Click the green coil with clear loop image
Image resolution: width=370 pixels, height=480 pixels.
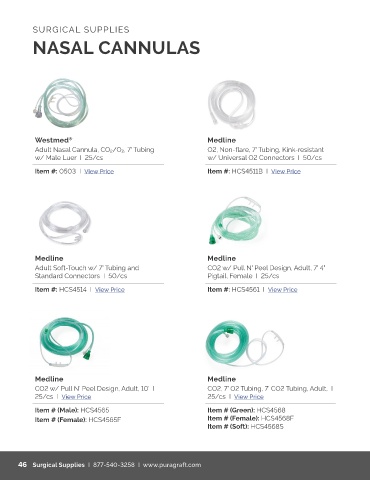pos(245,343)
